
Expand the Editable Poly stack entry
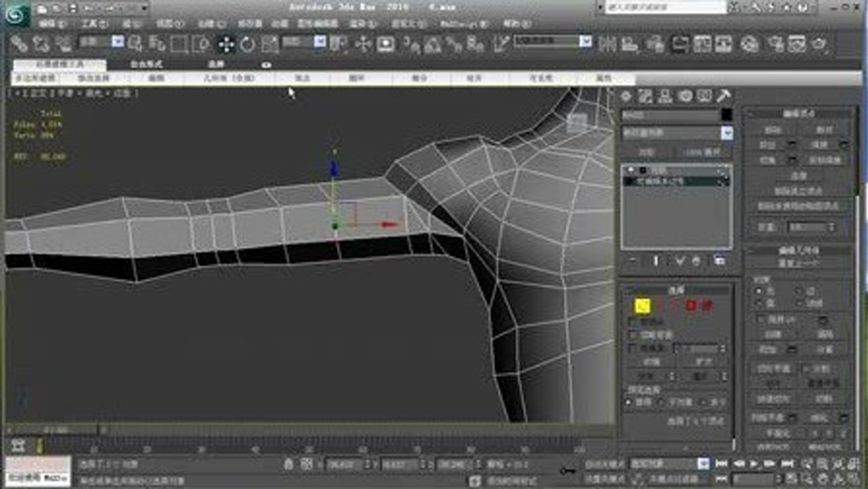628,181
